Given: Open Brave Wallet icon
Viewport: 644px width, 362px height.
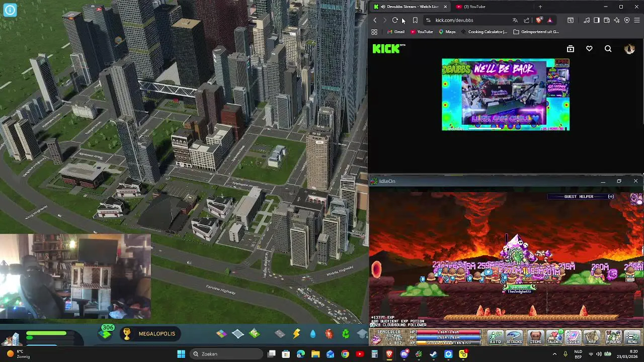Looking at the screenshot, I should 607,20.
